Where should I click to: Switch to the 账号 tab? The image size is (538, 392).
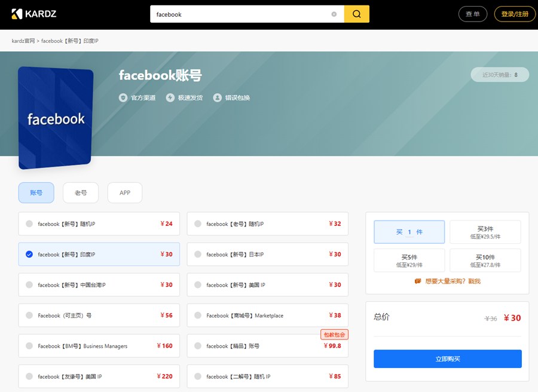(36, 193)
